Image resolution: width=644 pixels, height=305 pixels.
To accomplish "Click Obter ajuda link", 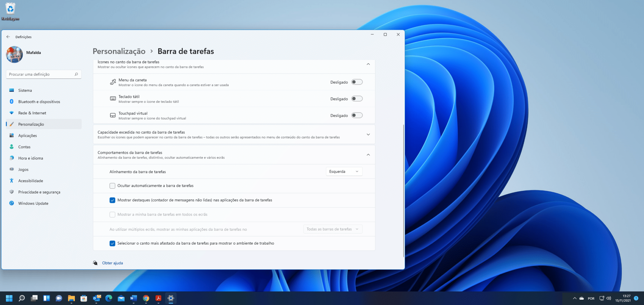I will (x=113, y=263).
